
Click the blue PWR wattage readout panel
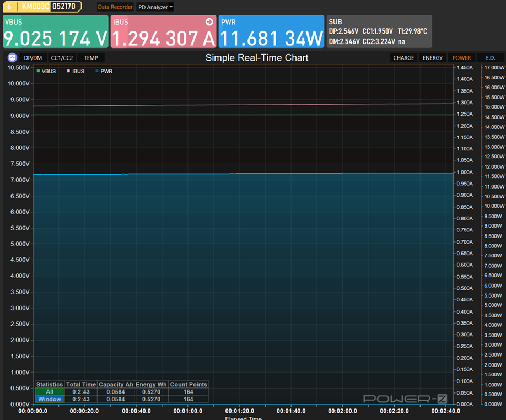coord(271,31)
